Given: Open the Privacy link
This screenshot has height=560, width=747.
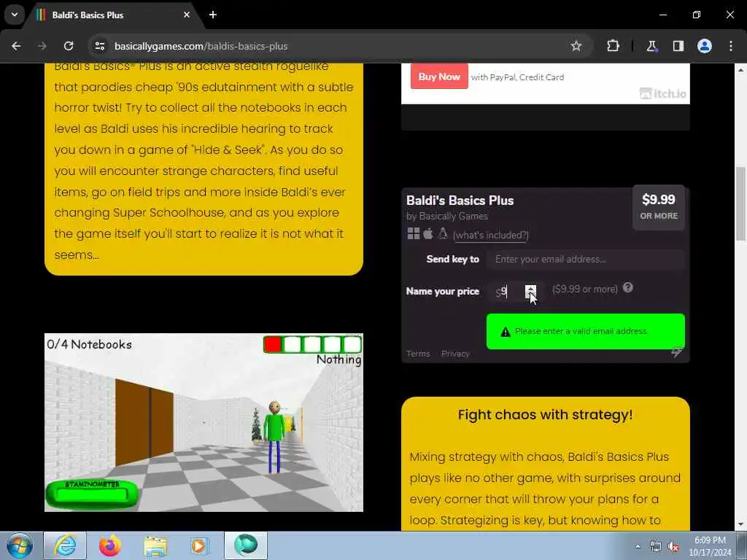Looking at the screenshot, I should (x=455, y=354).
